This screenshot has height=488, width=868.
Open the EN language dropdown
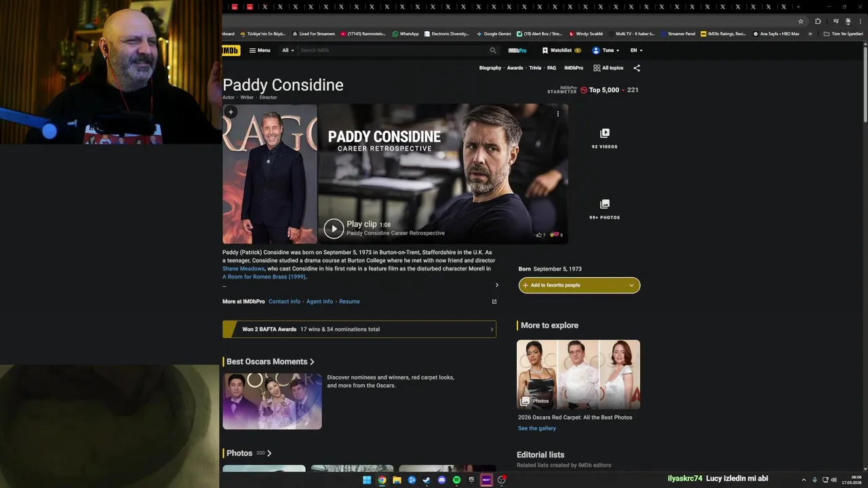[636, 50]
